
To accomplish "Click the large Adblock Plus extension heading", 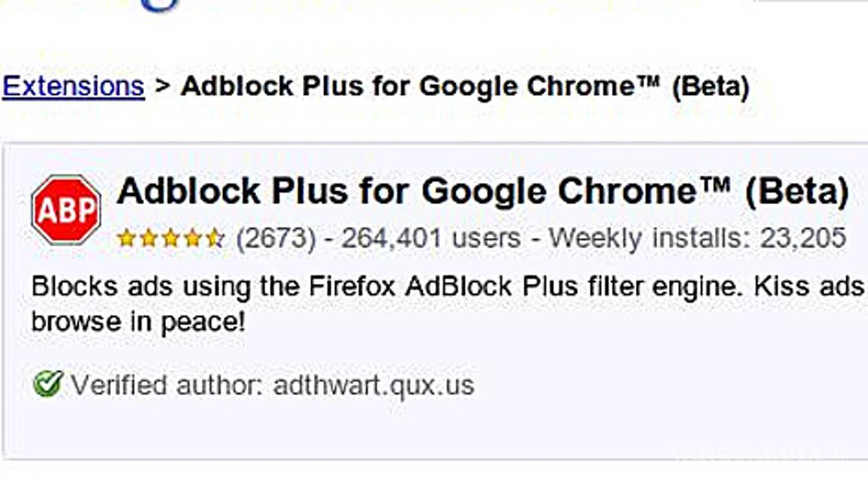I will [x=482, y=192].
